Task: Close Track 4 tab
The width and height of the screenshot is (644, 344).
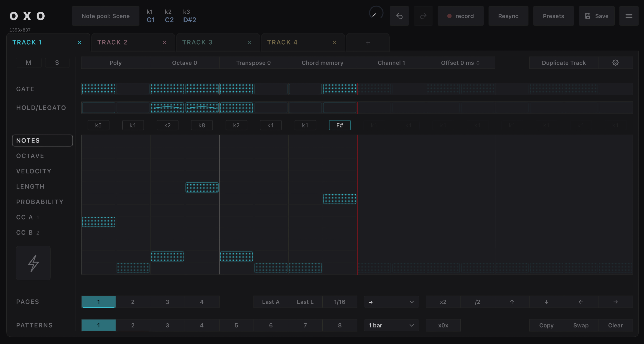Action: point(334,42)
